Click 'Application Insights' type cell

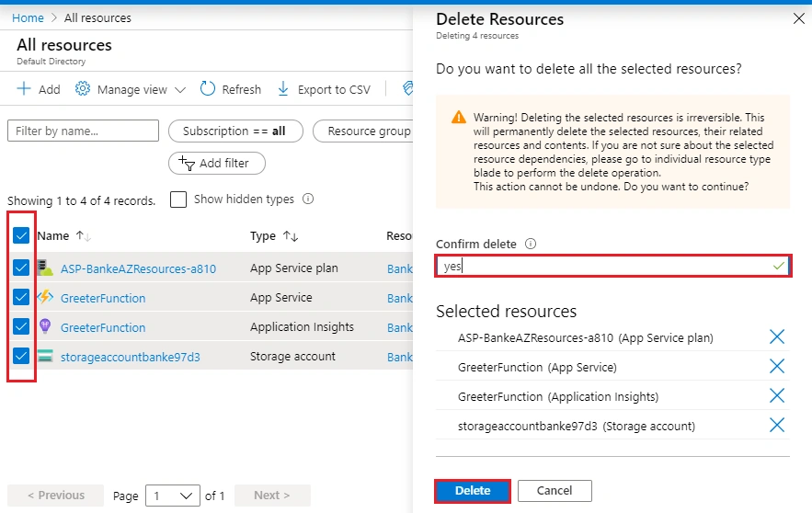click(302, 326)
